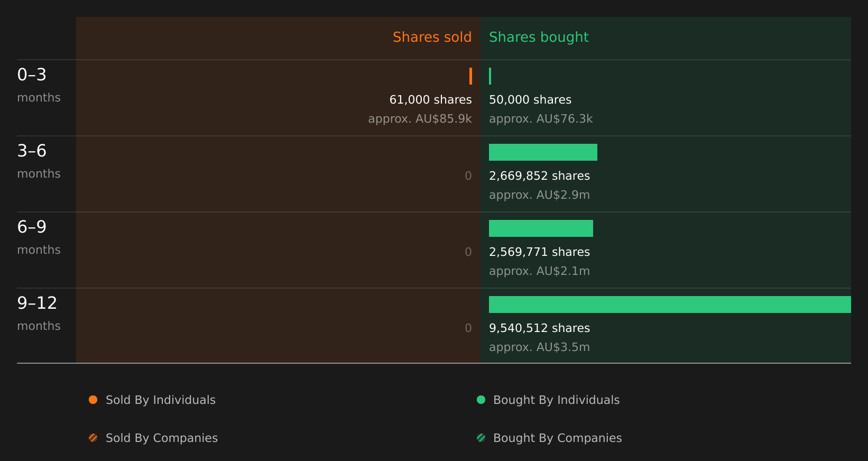Click the 6–9 months row label
Image resolution: width=868 pixels, height=461 pixels.
[x=39, y=237]
